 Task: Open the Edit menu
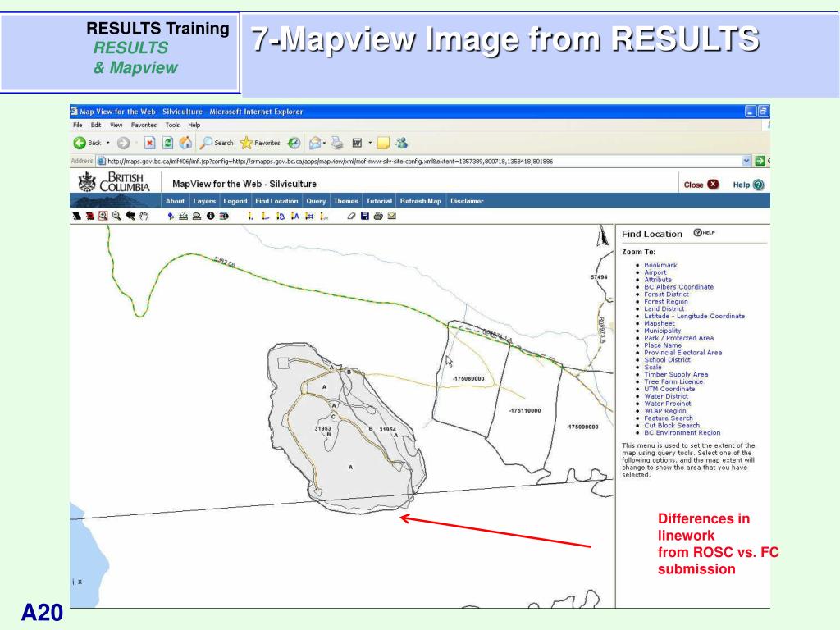96,125
